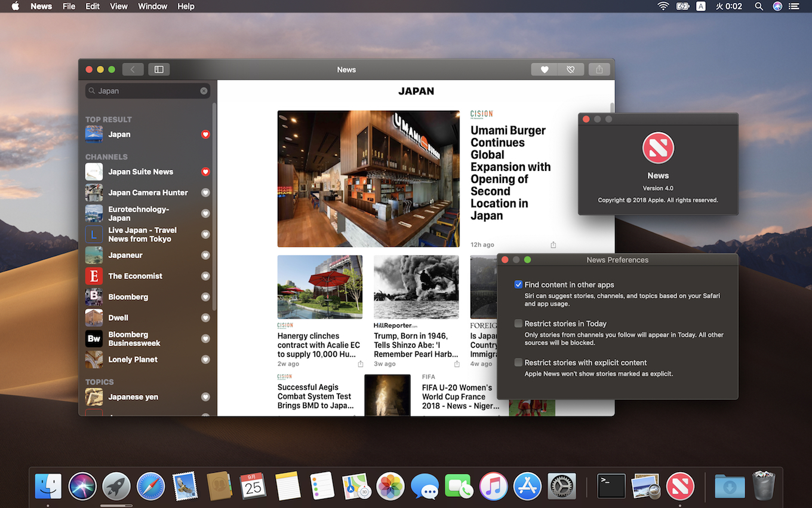Screen dimensions: 812x508
Task: Select The Economist channel icon
Action: coord(94,276)
